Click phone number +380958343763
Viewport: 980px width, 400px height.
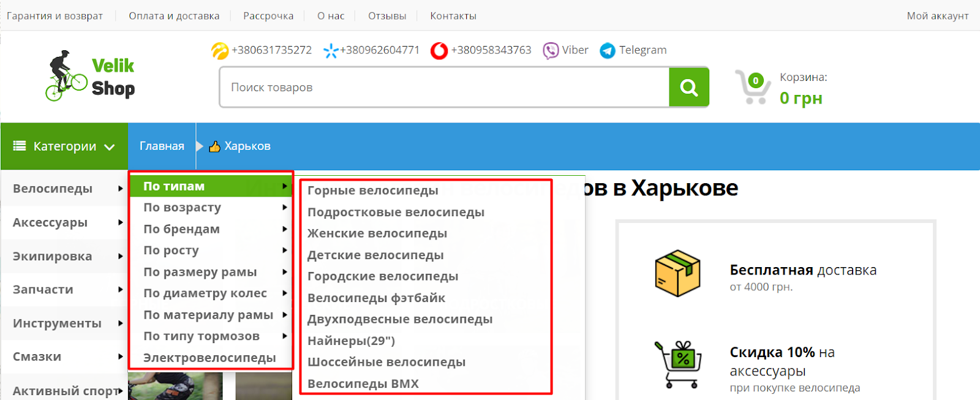pyautogui.click(x=491, y=50)
